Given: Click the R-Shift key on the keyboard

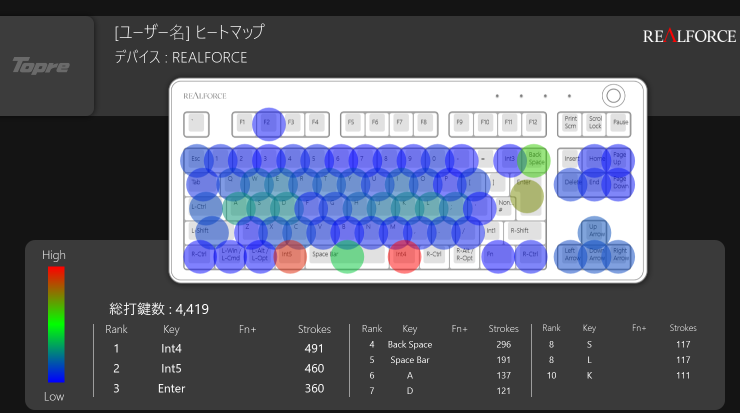Looking at the screenshot, I should (527, 232).
